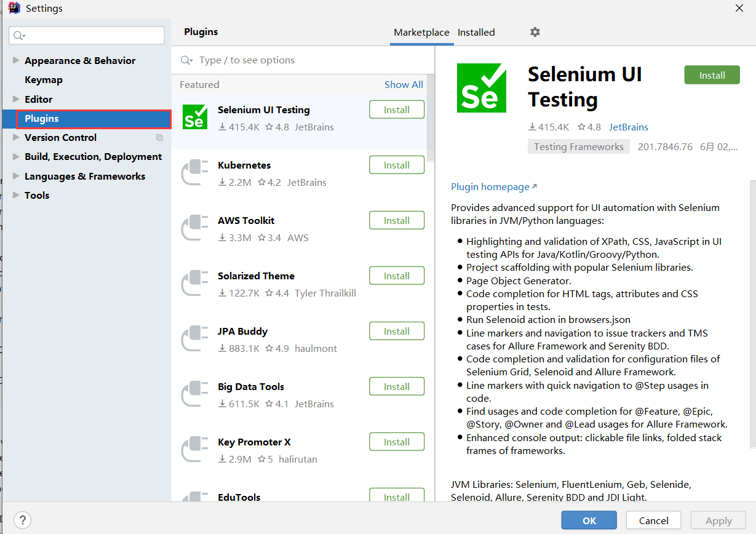
Task: Install Selenium UI Testing from list
Action: 397,110
